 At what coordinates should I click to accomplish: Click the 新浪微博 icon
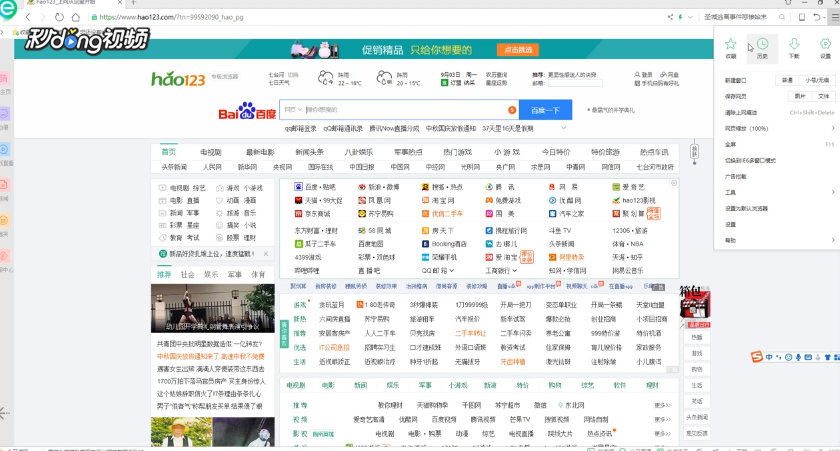point(362,187)
